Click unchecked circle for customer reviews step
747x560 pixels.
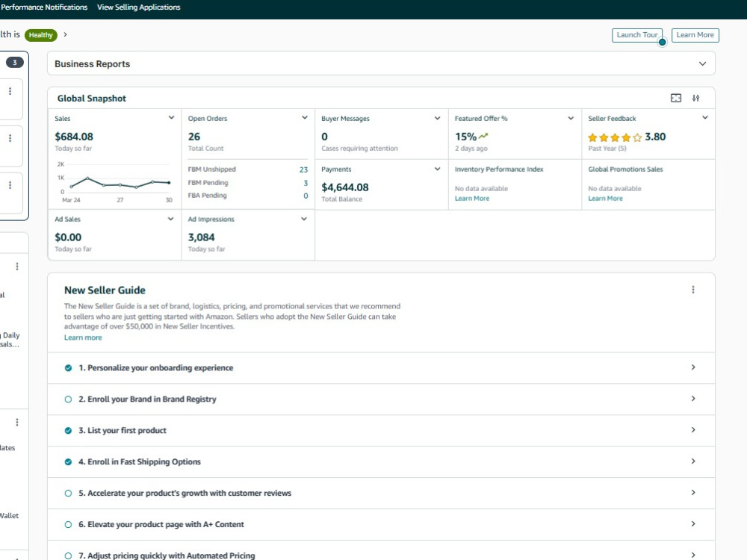(x=68, y=494)
